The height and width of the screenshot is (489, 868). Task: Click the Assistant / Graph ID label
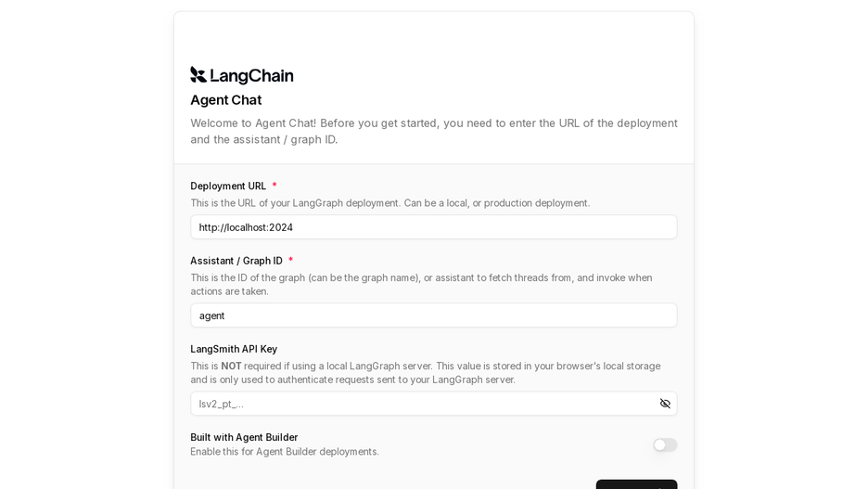coord(236,261)
